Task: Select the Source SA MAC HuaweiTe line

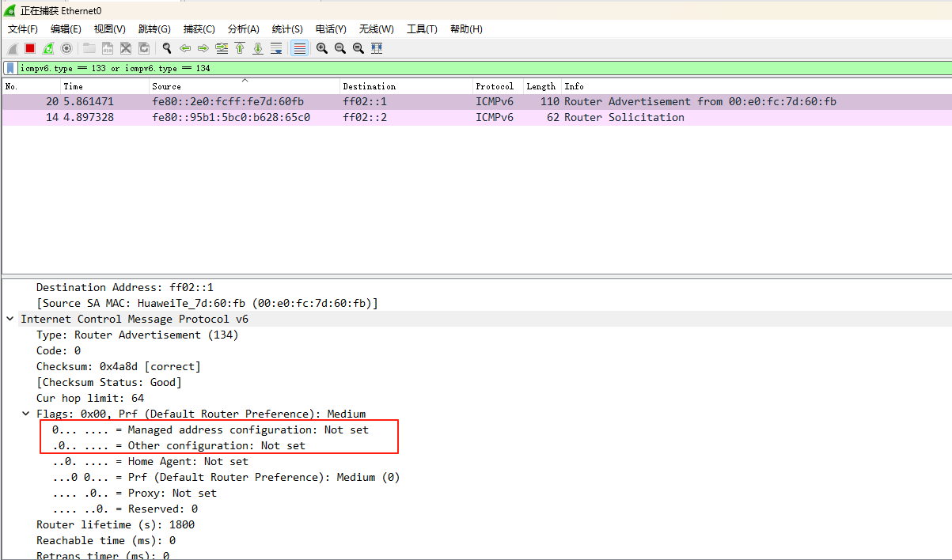Action: [x=207, y=303]
